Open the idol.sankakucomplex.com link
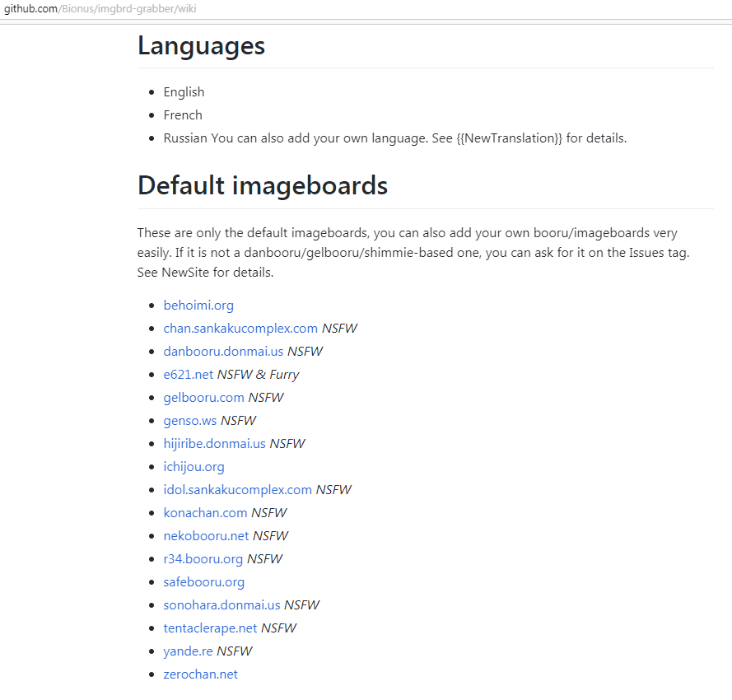Screen dimensions: 732x700 click(x=238, y=489)
